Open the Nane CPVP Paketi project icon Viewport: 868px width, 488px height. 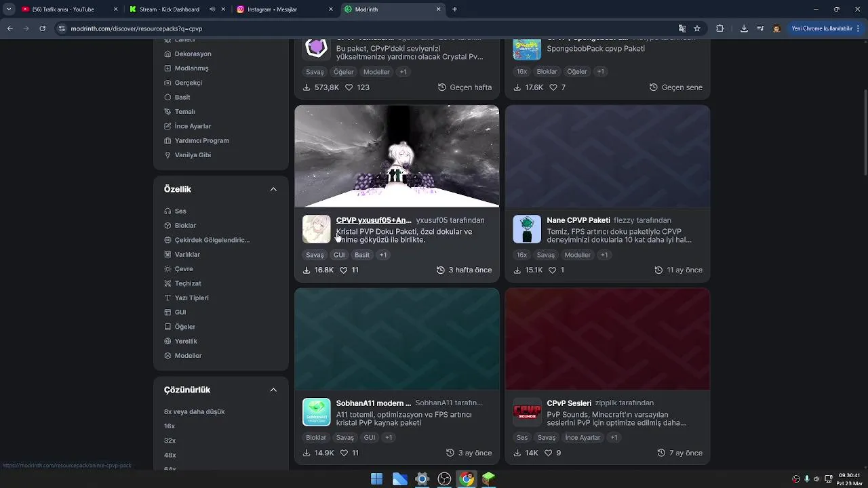[x=527, y=229]
